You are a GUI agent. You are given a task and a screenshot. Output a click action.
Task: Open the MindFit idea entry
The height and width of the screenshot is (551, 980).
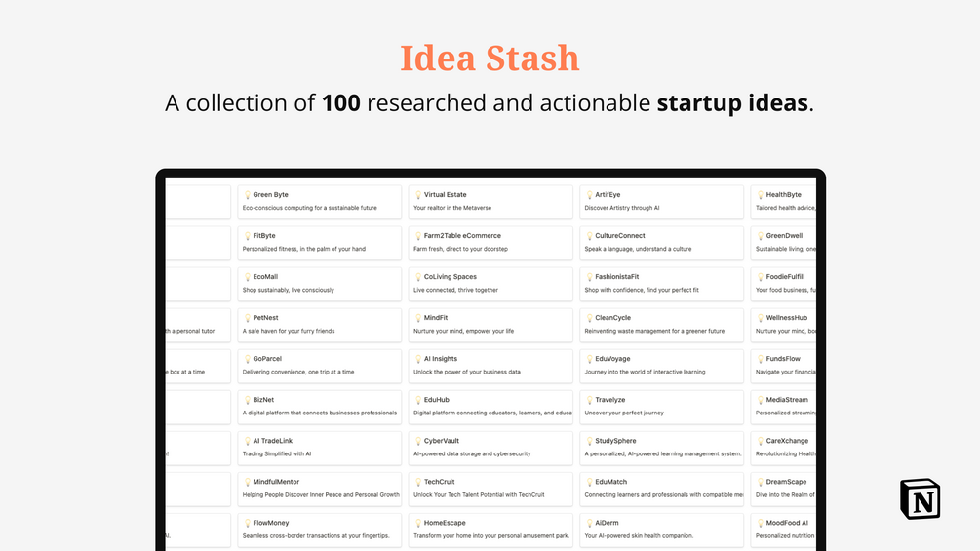490,325
